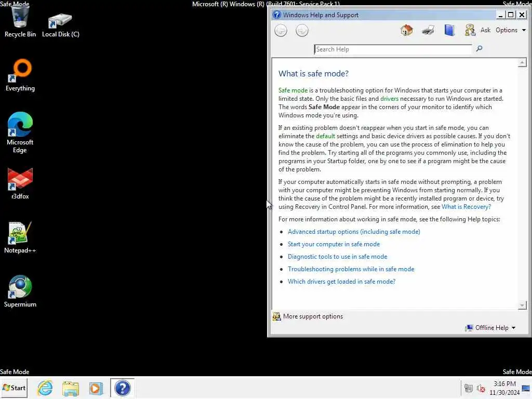Expand the Offline Help dropdown
The height and width of the screenshot is (399, 532).
click(490, 328)
